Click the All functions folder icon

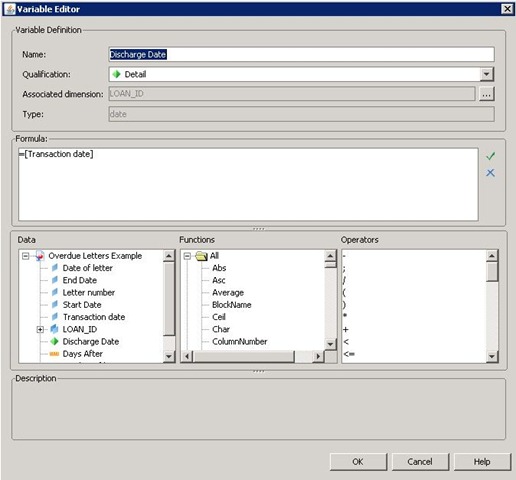click(x=201, y=256)
